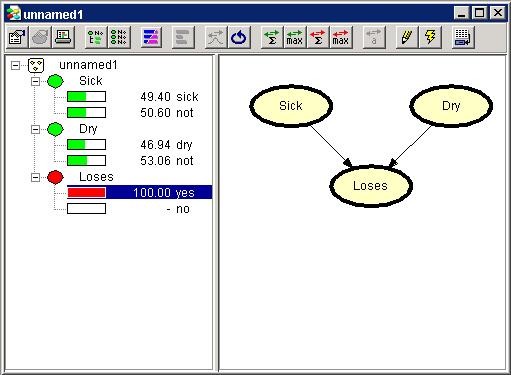Screen dimensions: 511x375
Task: Select the Sick node in network graph
Action: [x=291, y=106]
